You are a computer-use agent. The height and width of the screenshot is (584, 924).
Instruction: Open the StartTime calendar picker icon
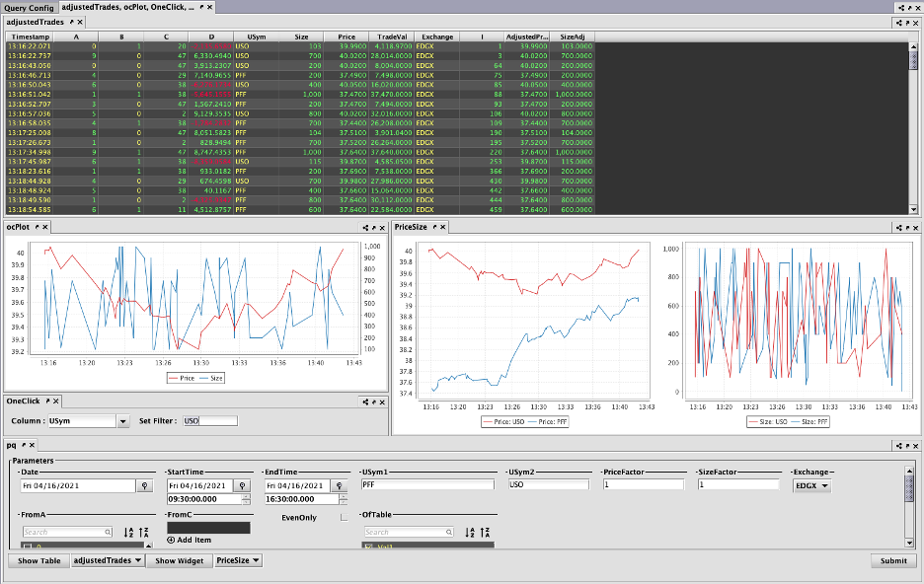tap(242, 485)
